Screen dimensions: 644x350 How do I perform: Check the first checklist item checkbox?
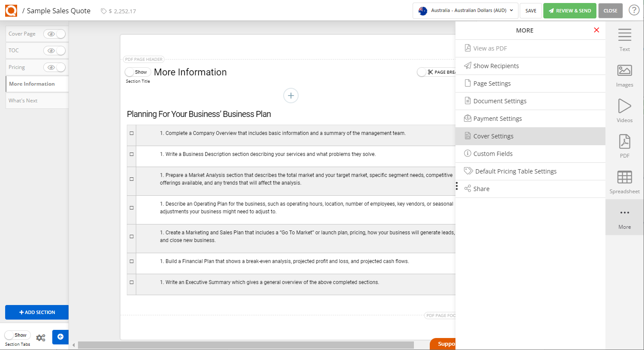[x=131, y=134]
